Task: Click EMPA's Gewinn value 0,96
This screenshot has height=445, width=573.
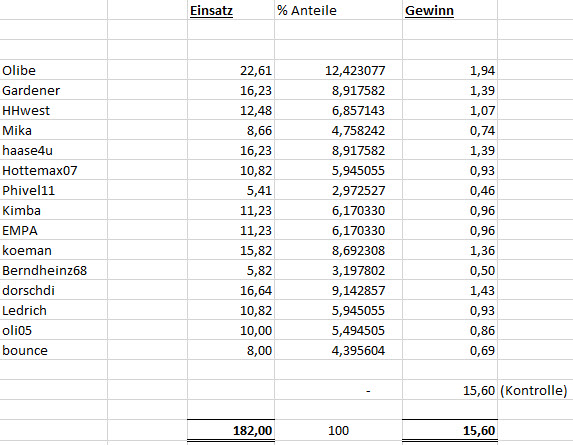Action: click(450, 231)
